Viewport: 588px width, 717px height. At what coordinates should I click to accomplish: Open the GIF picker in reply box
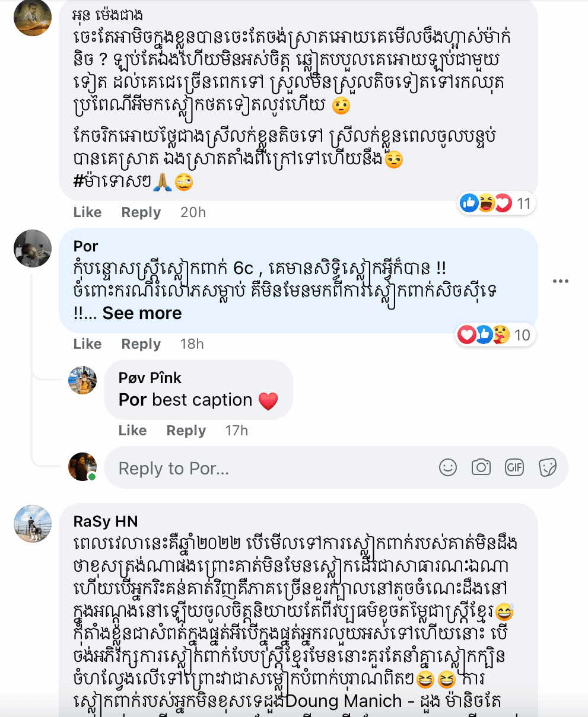tap(514, 468)
